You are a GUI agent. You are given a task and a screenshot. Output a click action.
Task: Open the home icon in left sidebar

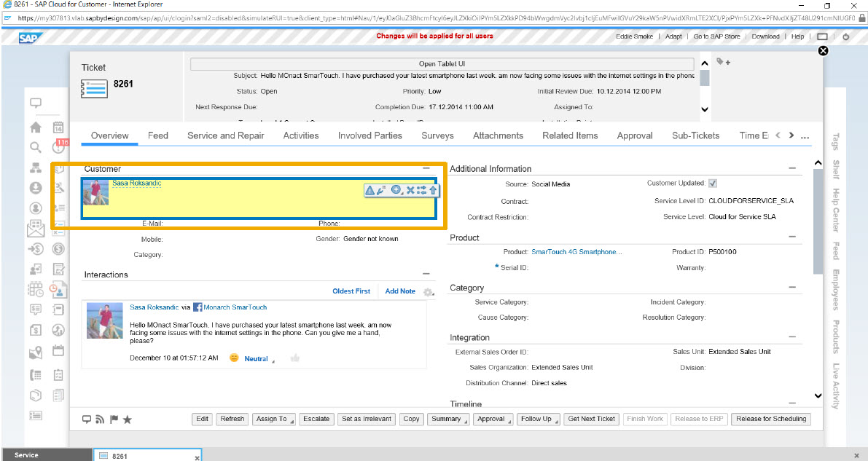36,127
